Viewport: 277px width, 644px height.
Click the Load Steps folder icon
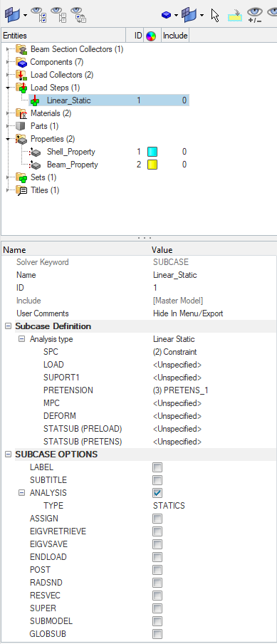(x=22, y=88)
